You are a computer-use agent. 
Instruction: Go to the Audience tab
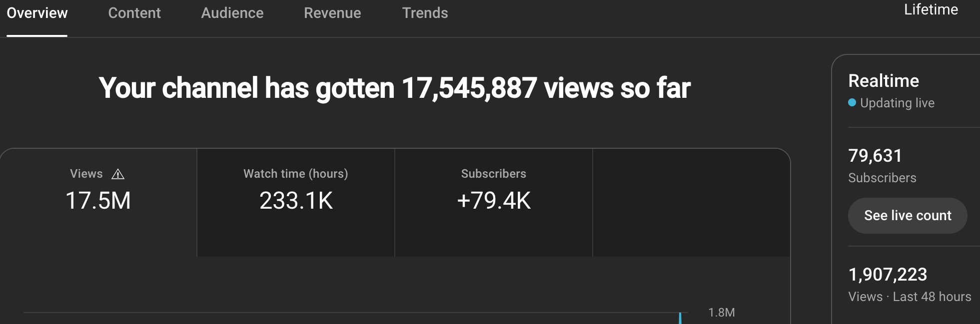(x=232, y=13)
